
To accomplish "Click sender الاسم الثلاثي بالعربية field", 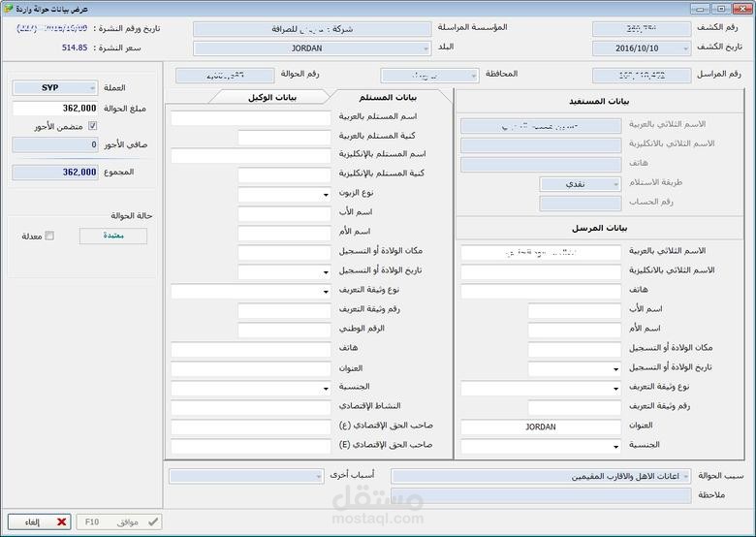I will [541, 253].
